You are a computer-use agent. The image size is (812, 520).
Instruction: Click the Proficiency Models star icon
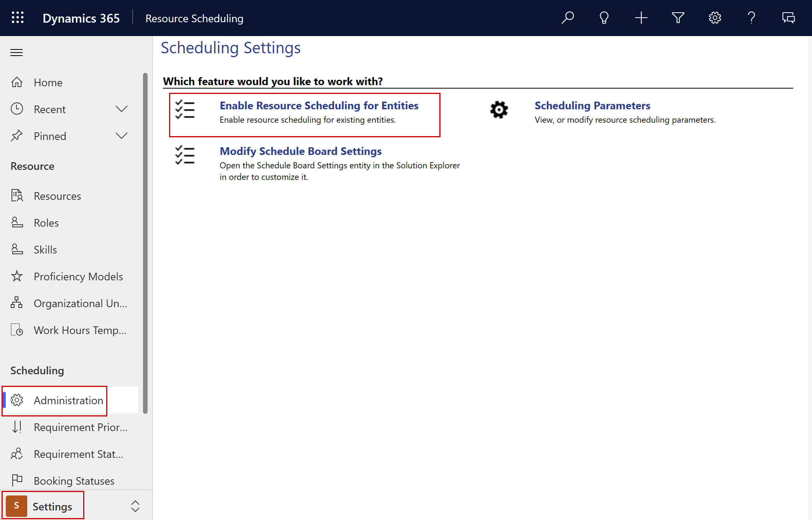pos(16,276)
